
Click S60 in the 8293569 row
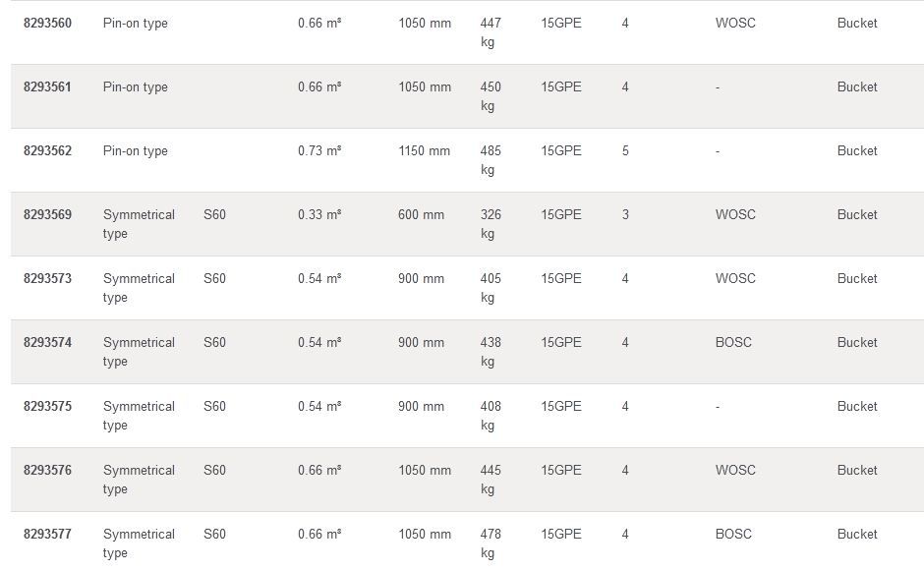214,214
